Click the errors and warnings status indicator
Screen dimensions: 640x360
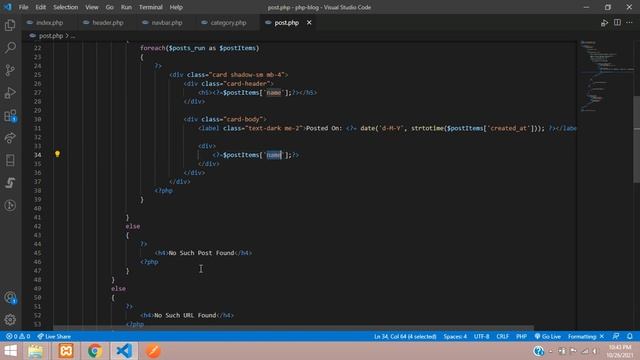[18, 336]
